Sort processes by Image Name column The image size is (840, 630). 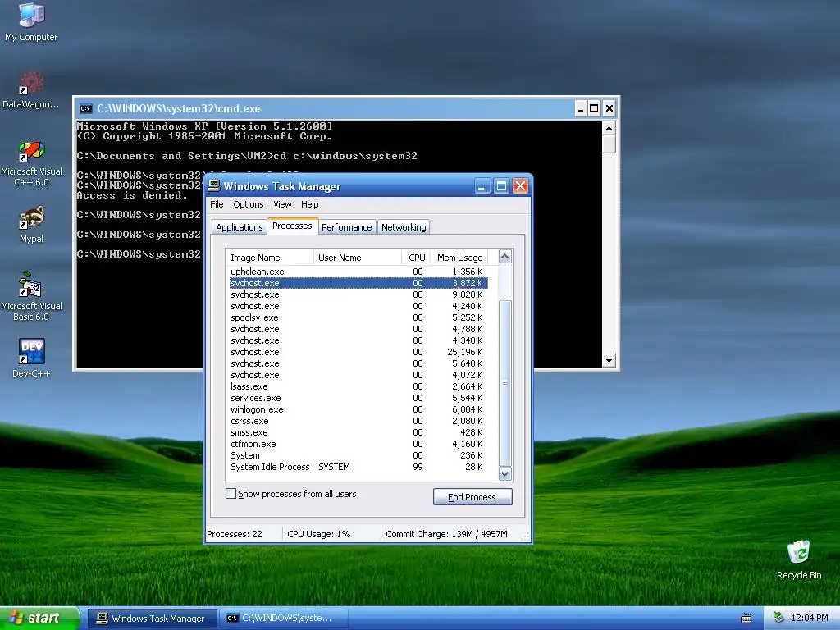[x=269, y=257]
